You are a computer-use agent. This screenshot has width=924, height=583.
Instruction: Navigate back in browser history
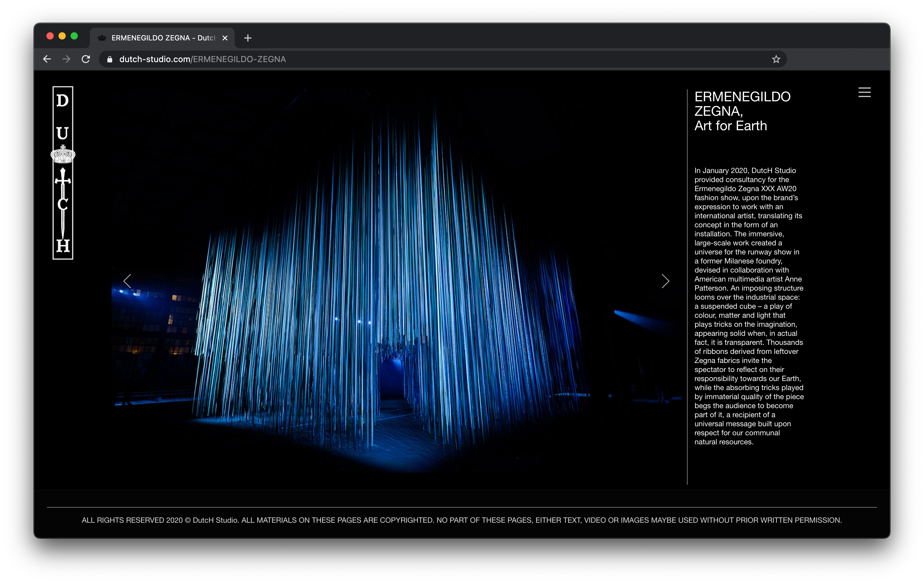coord(47,59)
